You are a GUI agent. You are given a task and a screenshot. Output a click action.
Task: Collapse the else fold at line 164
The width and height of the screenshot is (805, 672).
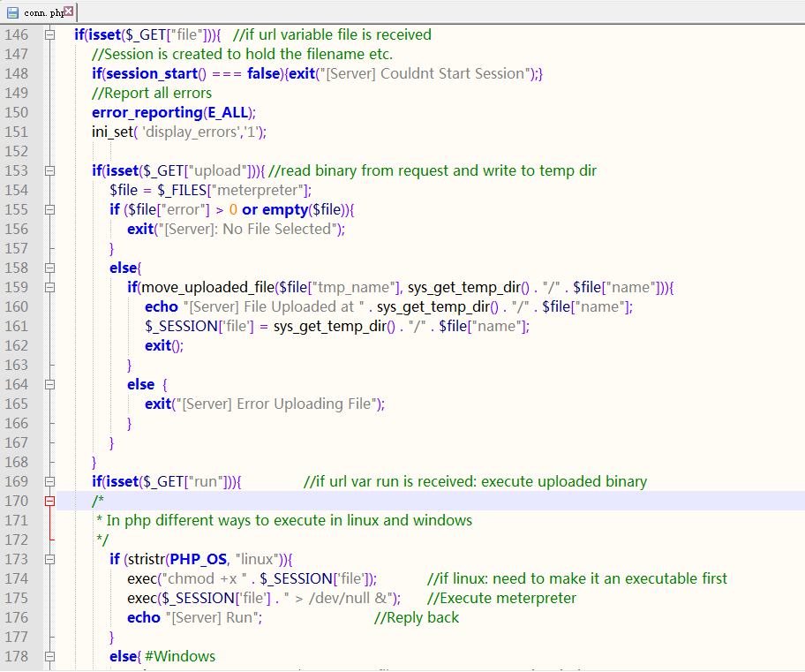pos(49,385)
